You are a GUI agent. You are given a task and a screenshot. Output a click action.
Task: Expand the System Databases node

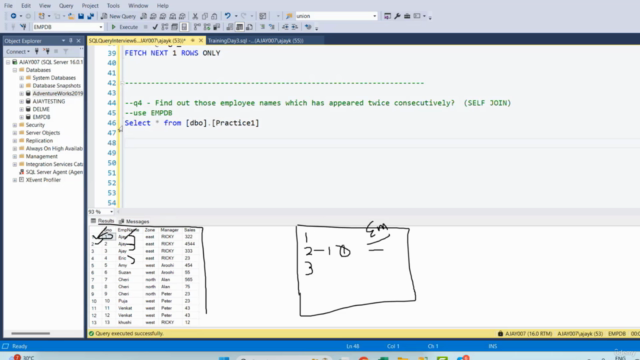22,78
